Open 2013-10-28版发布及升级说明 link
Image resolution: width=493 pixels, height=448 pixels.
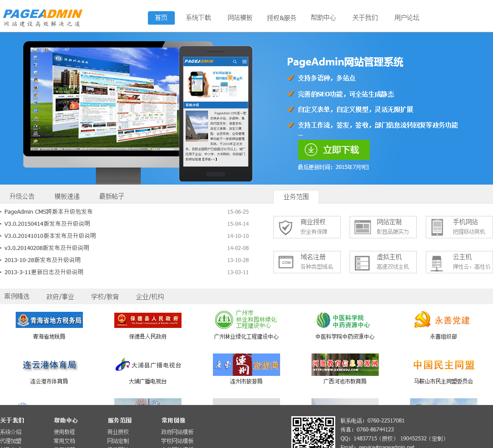click(43, 260)
